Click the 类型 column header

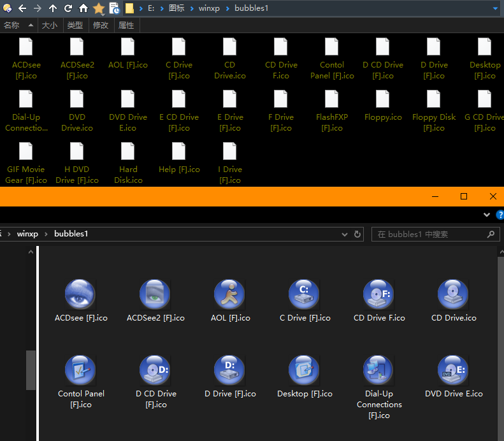[x=75, y=25]
